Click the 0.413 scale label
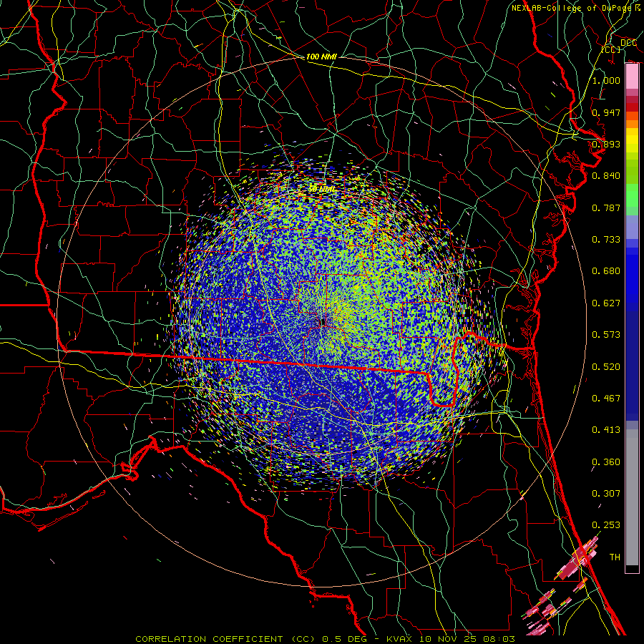This screenshot has height=644, width=644. point(606,429)
